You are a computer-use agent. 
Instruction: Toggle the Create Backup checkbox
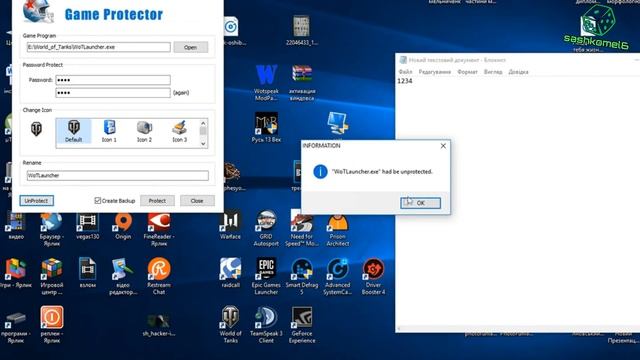click(98, 200)
